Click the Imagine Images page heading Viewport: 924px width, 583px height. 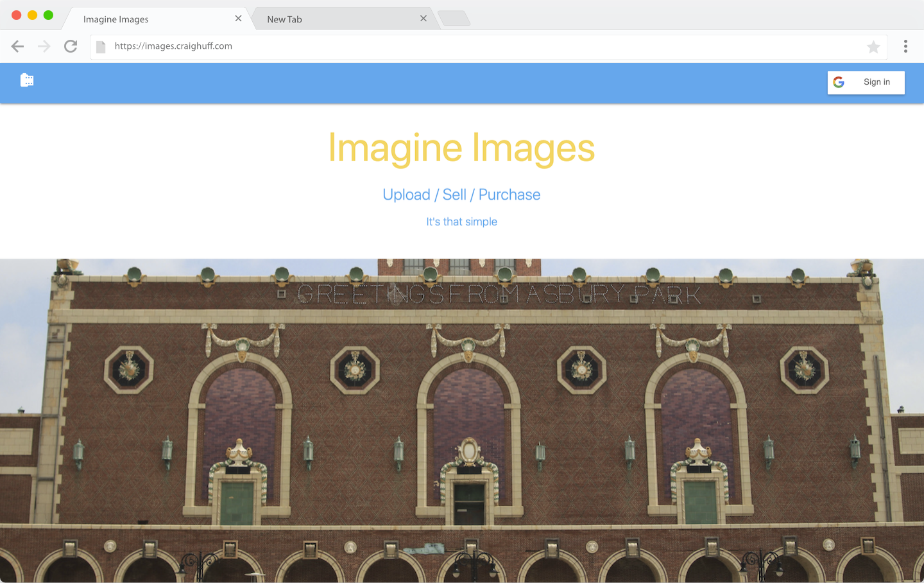point(461,148)
